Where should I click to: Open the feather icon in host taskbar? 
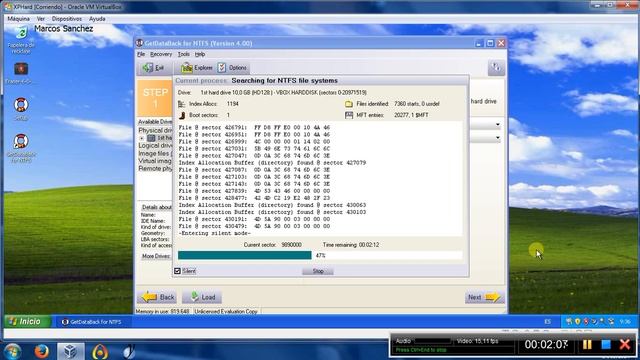coord(129,351)
